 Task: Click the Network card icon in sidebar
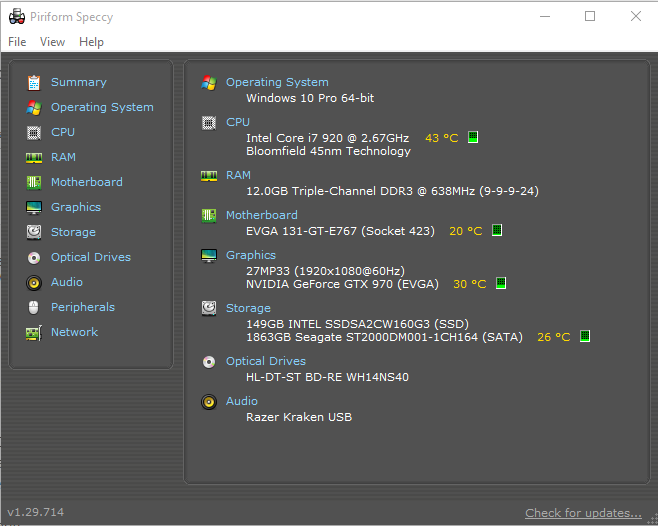34,333
